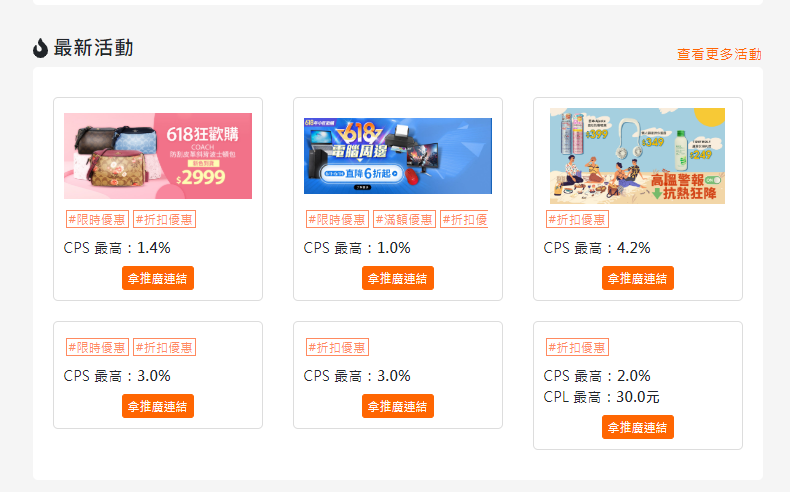This screenshot has width=790, height=492.
Task: Select #折扣優惠 tag on heat alert card
Action: tap(577, 220)
